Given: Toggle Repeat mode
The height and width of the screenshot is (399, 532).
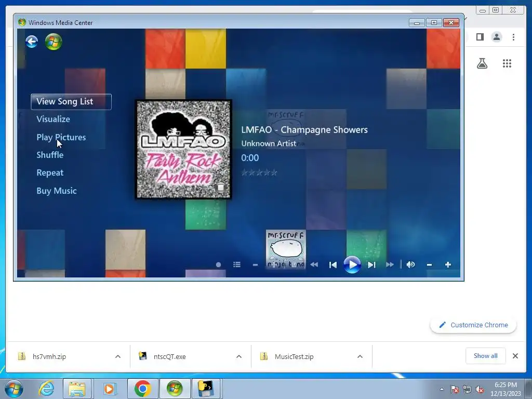Looking at the screenshot, I should pyautogui.click(x=50, y=172).
